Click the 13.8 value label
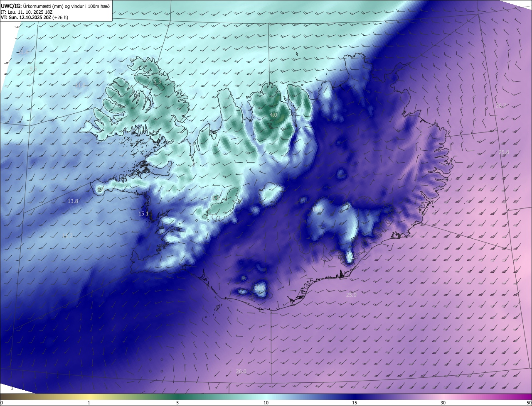532x406 pixels. (73, 201)
